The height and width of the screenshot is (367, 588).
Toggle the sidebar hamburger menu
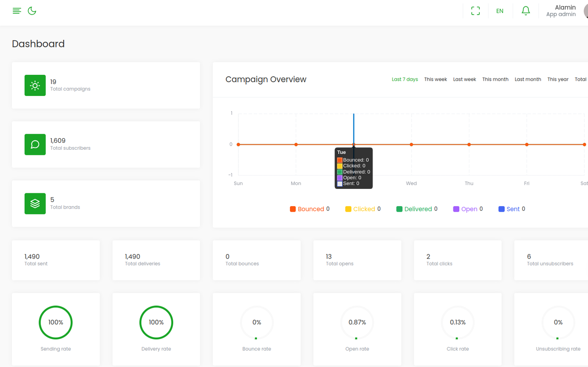[x=17, y=11]
